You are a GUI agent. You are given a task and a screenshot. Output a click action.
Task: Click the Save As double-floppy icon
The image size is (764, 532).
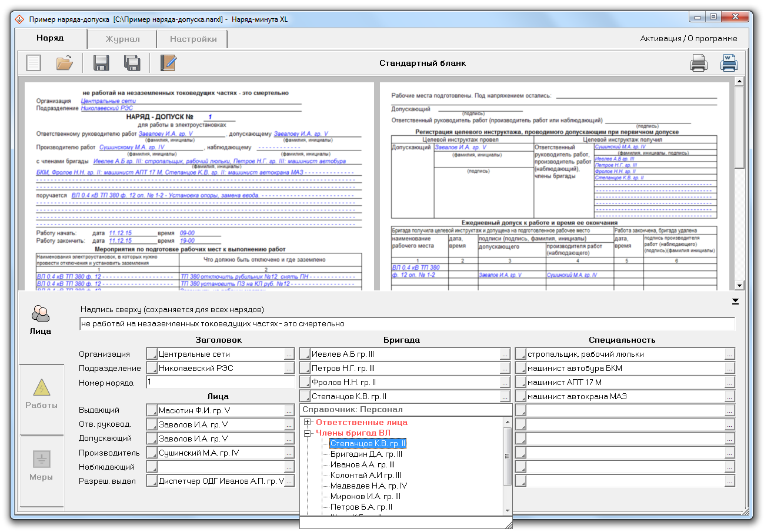(x=131, y=62)
